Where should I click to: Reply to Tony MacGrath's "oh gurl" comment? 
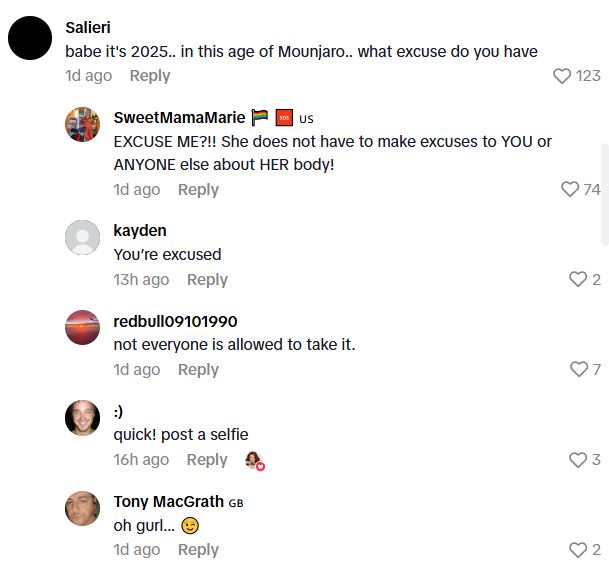(x=198, y=550)
